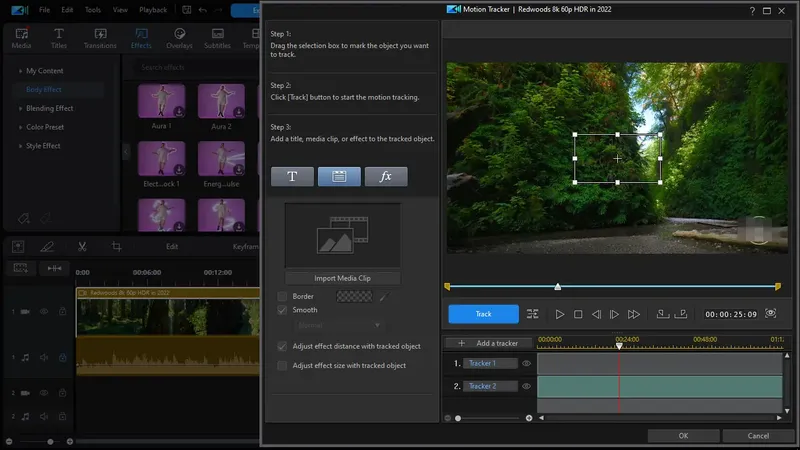Open the smooth level dropdown
The height and width of the screenshot is (450, 800).
pos(338,325)
